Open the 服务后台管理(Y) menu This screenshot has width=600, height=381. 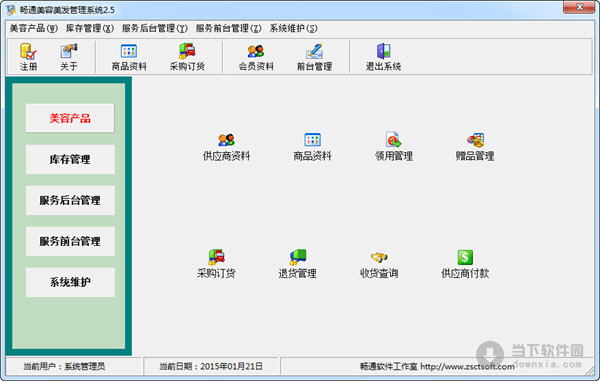coord(155,28)
